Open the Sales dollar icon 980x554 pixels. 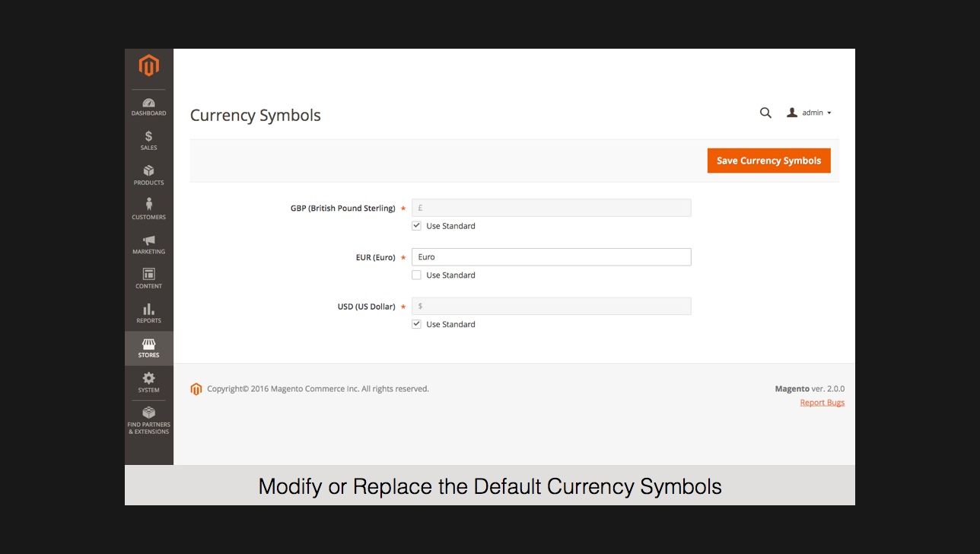[x=149, y=137]
